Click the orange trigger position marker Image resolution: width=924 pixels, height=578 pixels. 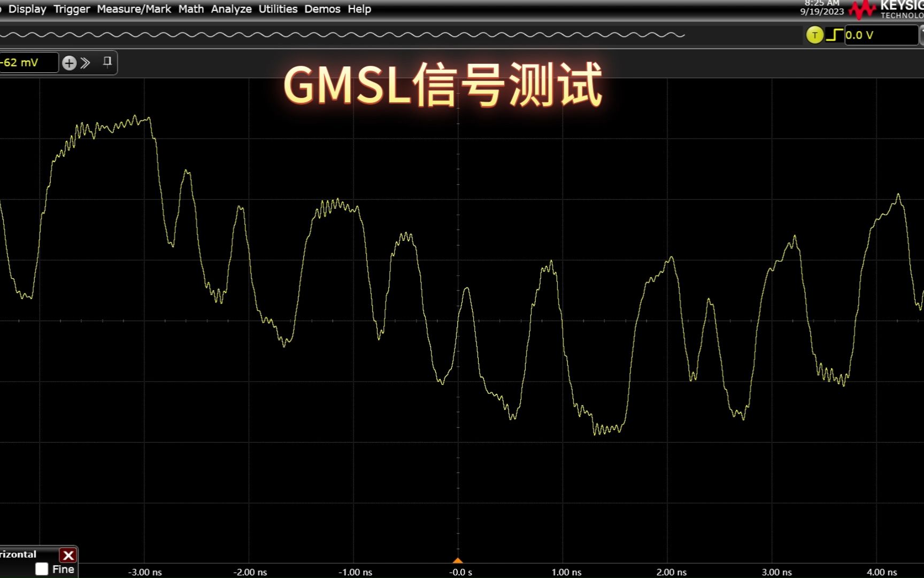pyautogui.click(x=458, y=560)
